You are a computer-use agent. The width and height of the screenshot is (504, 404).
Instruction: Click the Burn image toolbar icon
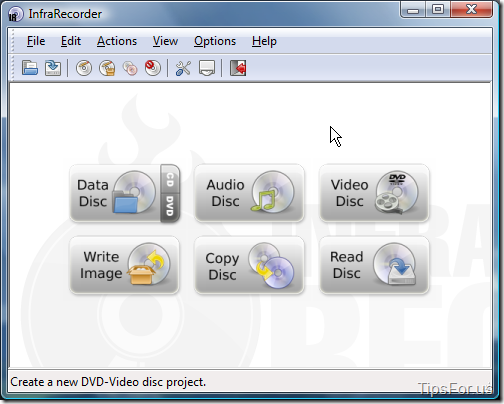[107, 68]
